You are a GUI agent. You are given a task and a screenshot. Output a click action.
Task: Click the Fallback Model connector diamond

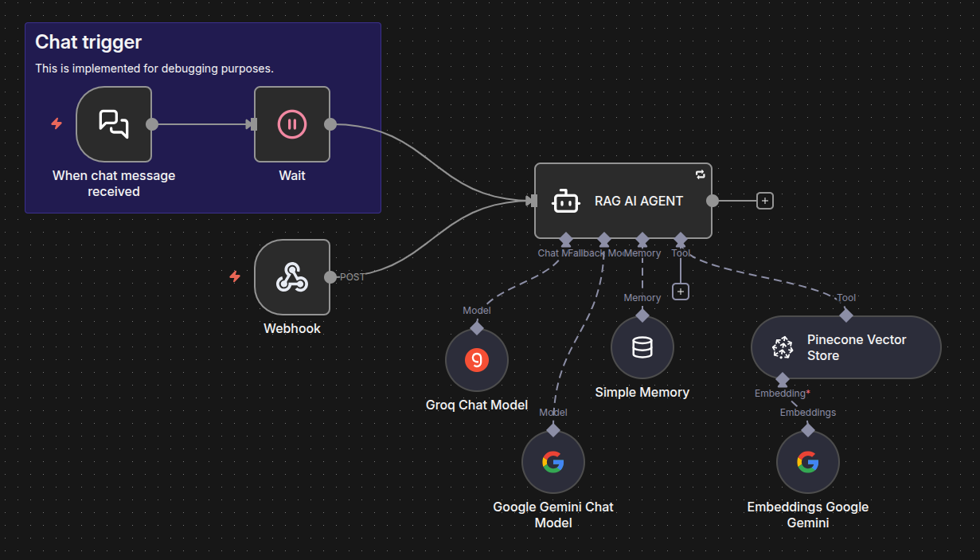click(x=603, y=239)
